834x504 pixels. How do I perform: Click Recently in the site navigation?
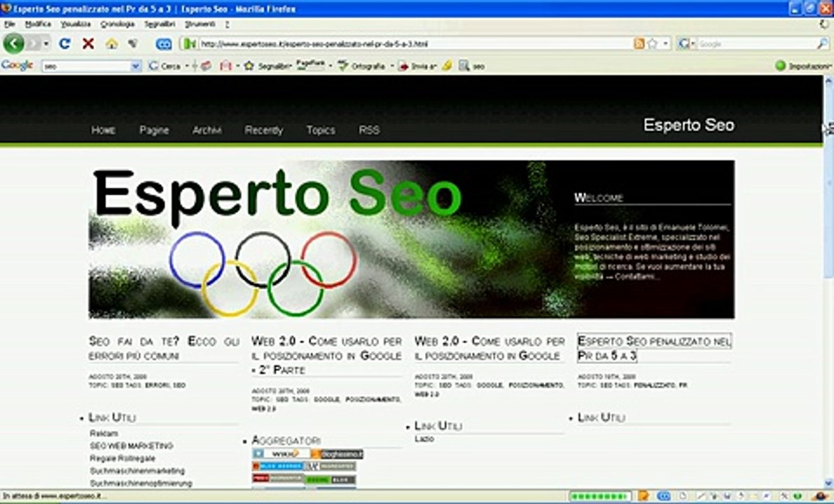(264, 130)
